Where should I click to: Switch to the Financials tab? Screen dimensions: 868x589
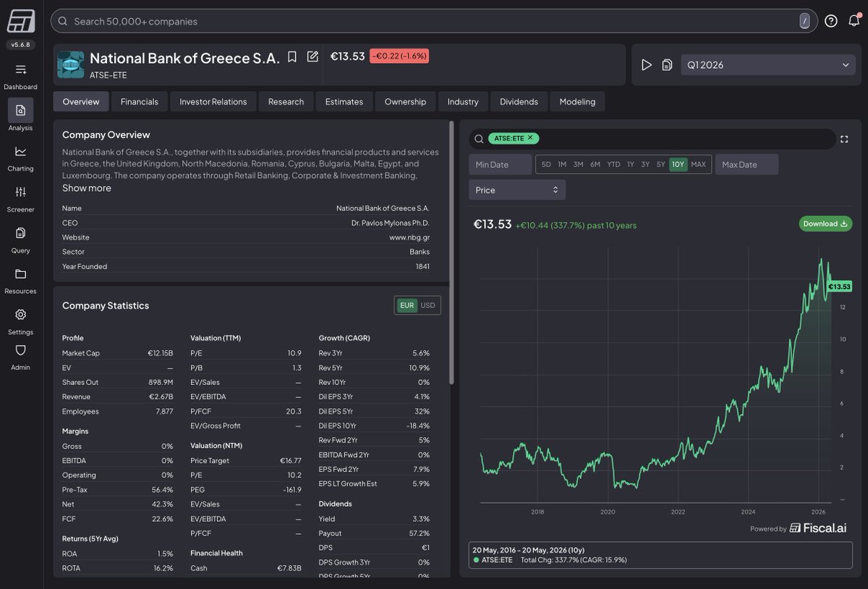point(140,102)
